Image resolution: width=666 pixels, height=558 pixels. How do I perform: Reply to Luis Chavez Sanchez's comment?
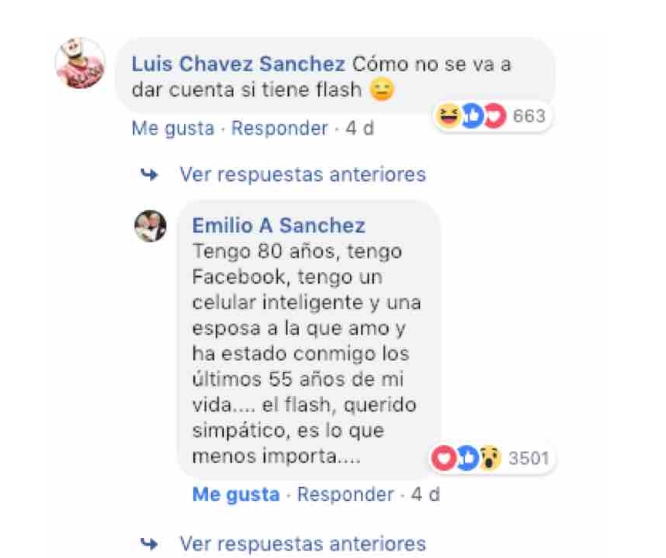(x=279, y=128)
